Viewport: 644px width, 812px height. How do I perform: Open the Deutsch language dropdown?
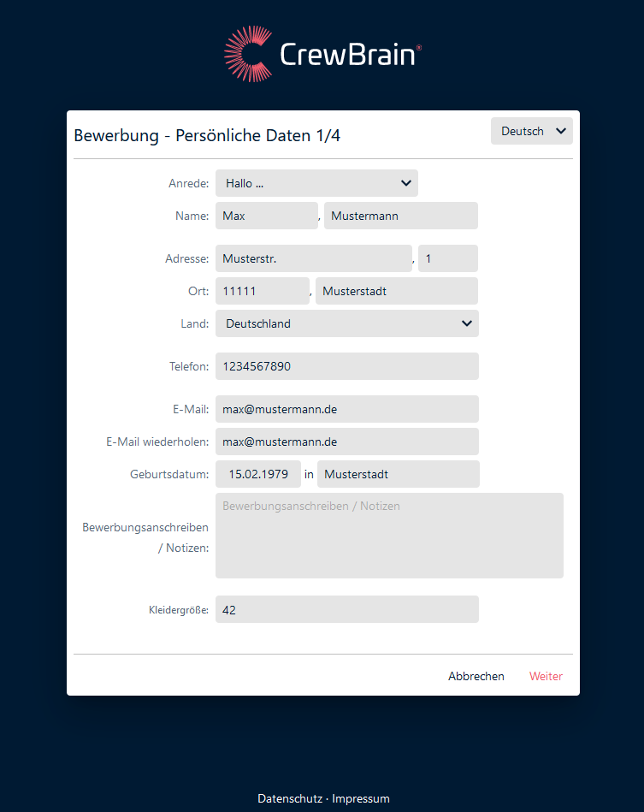pos(531,131)
